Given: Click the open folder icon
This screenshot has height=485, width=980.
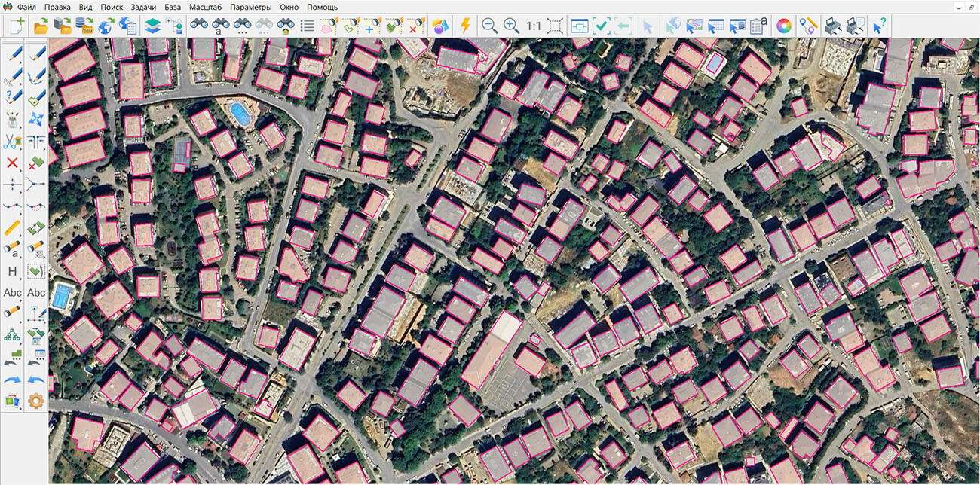Looking at the screenshot, I should (41, 26).
